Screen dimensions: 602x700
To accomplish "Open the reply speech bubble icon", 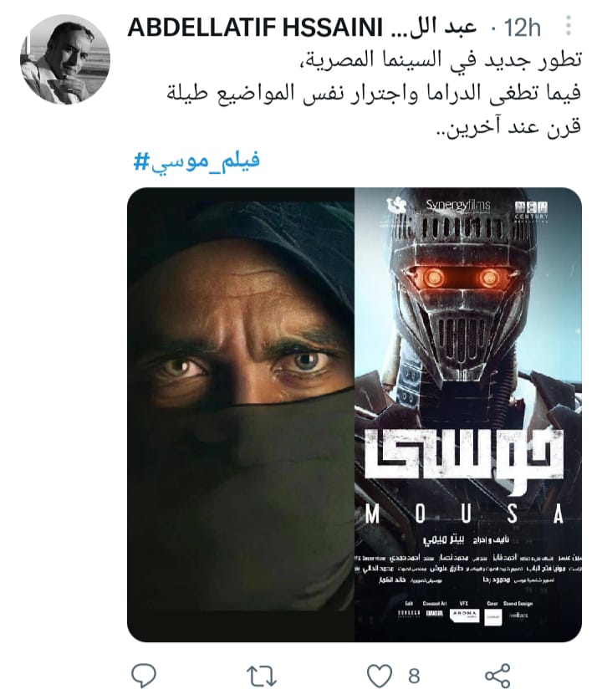I will (143, 675).
